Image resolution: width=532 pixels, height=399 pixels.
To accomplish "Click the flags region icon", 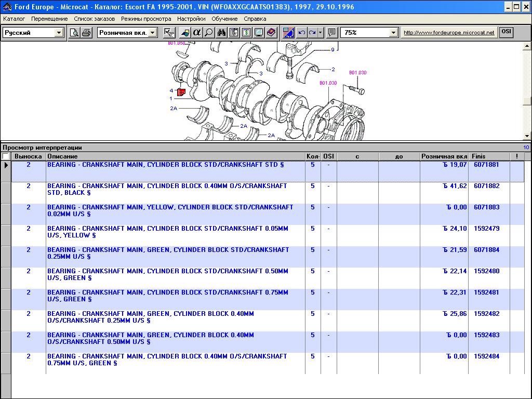I will 289,33.
